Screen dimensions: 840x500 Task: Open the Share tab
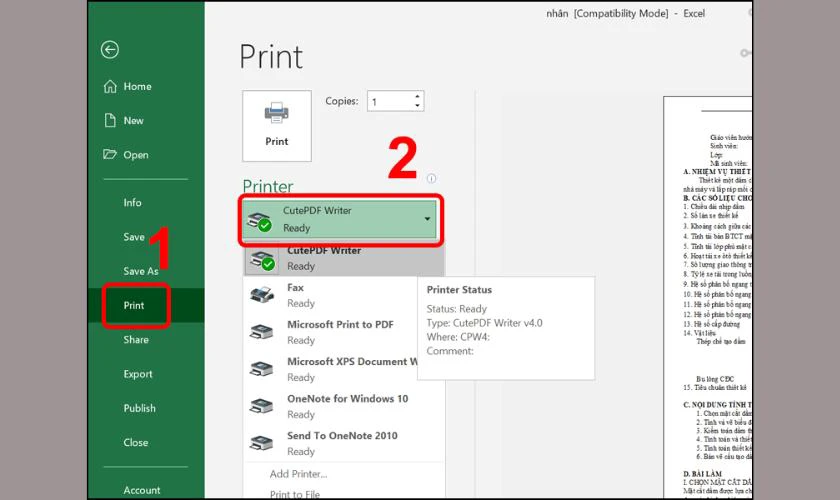point(146,340)
